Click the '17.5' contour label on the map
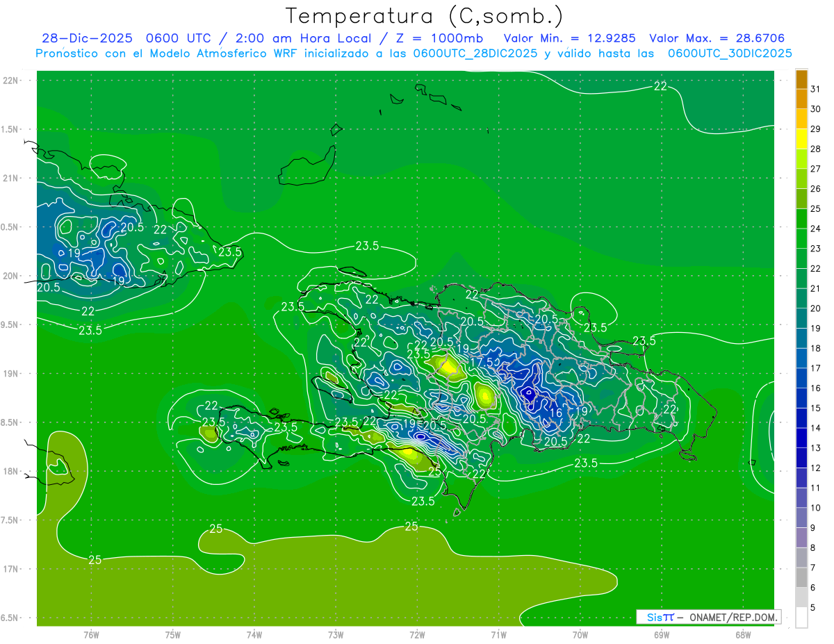This screenshot has width=834, height=644. 482,362
